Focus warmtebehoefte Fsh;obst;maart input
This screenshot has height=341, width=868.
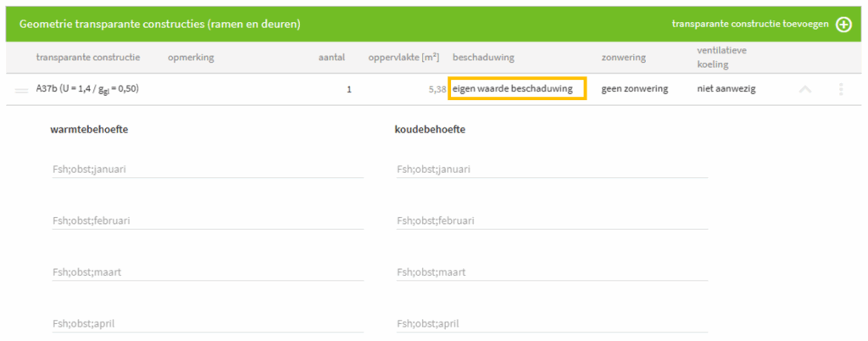[x=208, y=271]
